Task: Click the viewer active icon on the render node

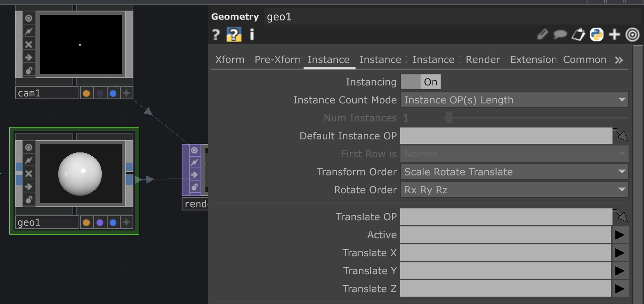Action: click(x=194, y=150)
